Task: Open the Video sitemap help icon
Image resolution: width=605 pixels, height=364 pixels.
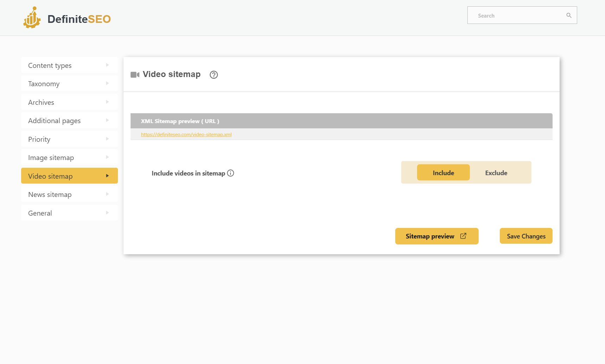Action: [x=214, y=75]
